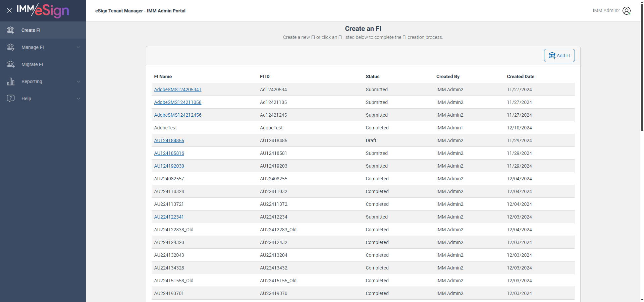644x302 pixels.
Task: Click the Reporting bar chart icon
Action: point(11,81)
